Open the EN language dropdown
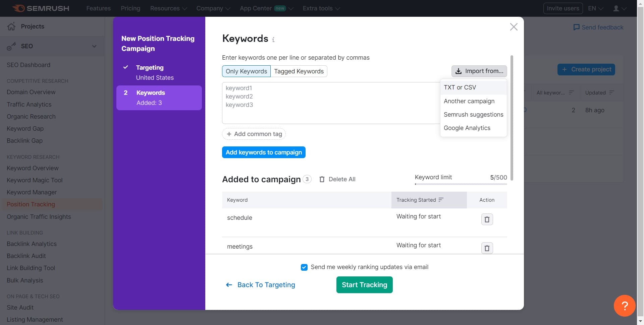644x325 pixels. (x=595, y=8)
